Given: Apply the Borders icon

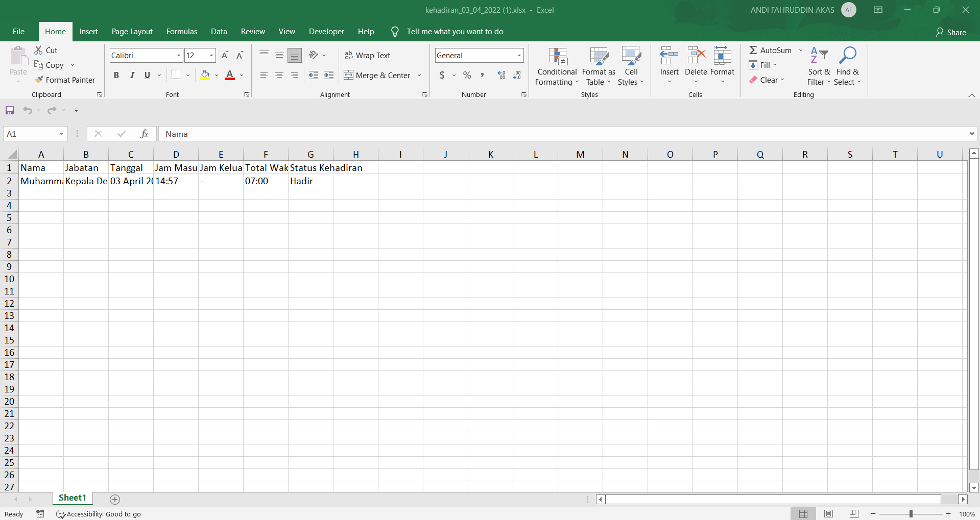Looking at the screenshot, I should [x=176, y=75].
